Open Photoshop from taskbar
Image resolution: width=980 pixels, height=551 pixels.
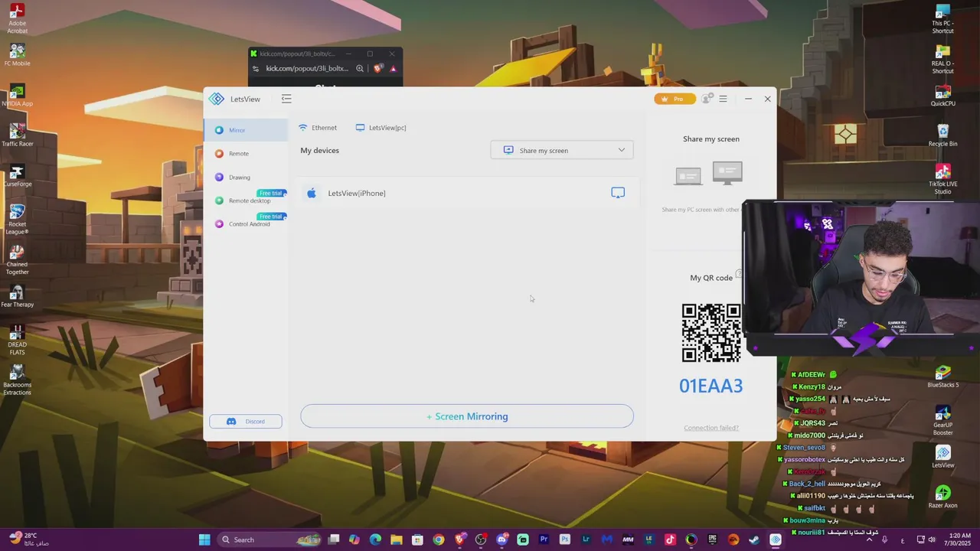pos(564,540)
